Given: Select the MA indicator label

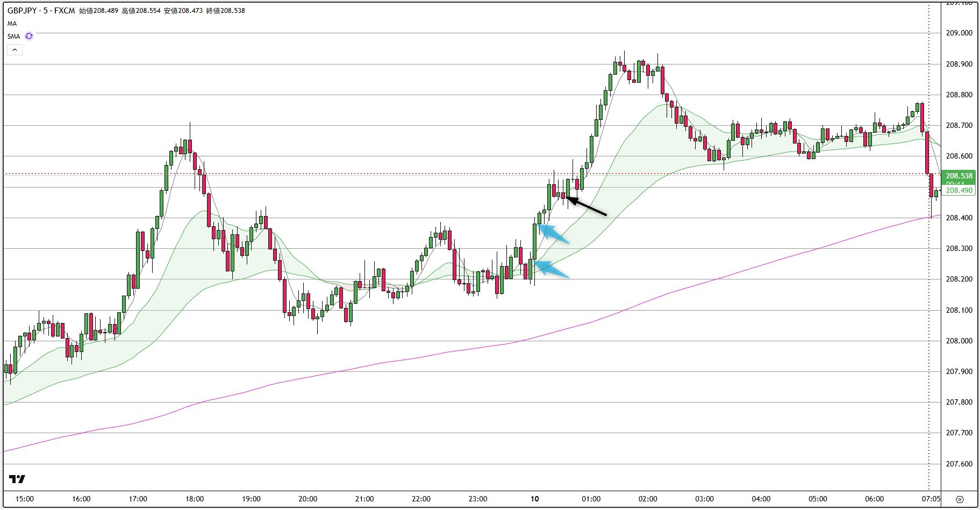Looking at the screenshot, I should click(x=12, y=23).
